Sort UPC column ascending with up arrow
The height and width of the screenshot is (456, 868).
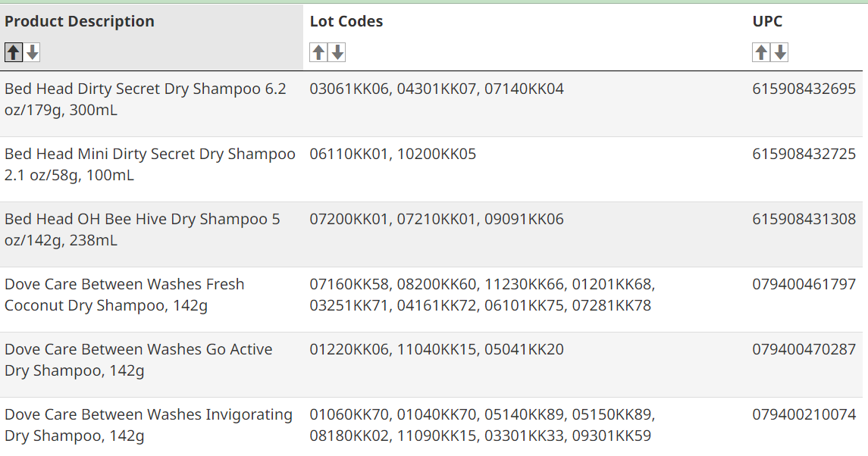(761, 52)
